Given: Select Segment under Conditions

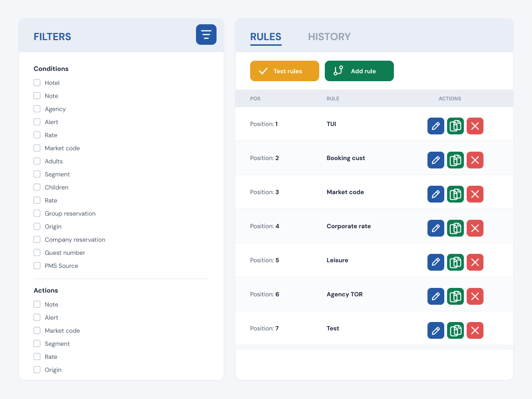Looking at the screenshot, I should 37,175.
